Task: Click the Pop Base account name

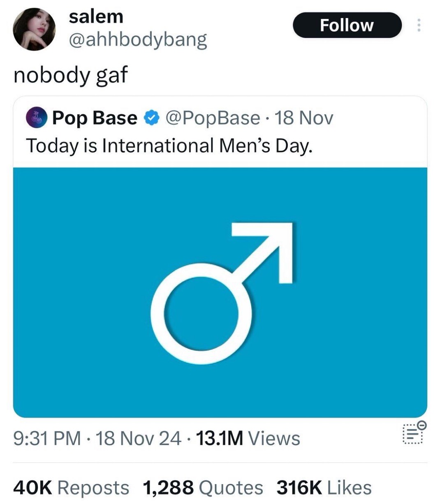Action: (95, 118)
